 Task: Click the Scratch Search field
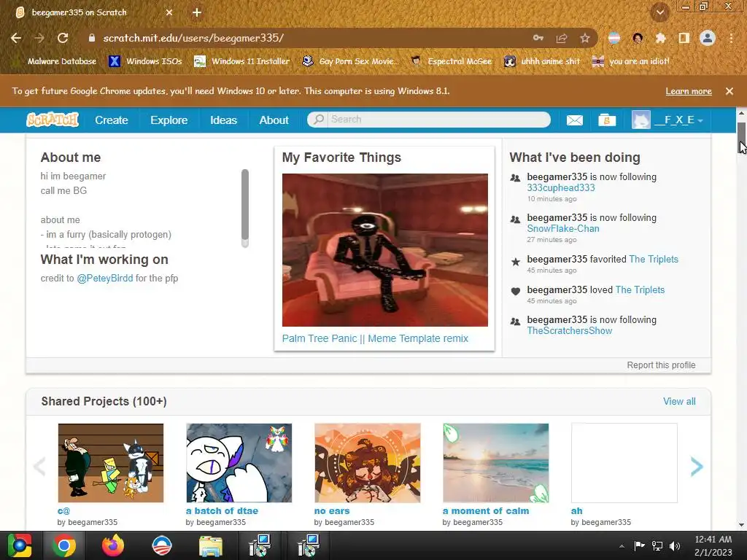tap(429, 120)
